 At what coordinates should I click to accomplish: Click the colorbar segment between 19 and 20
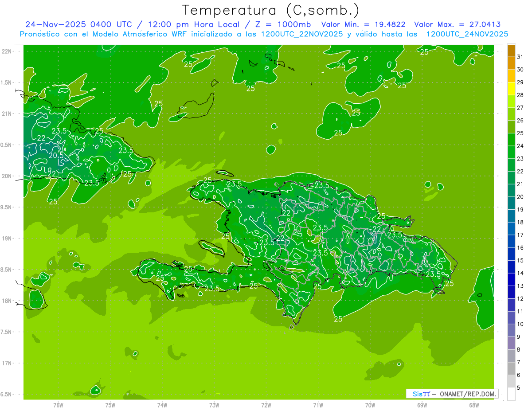click(x=511, y=203)
